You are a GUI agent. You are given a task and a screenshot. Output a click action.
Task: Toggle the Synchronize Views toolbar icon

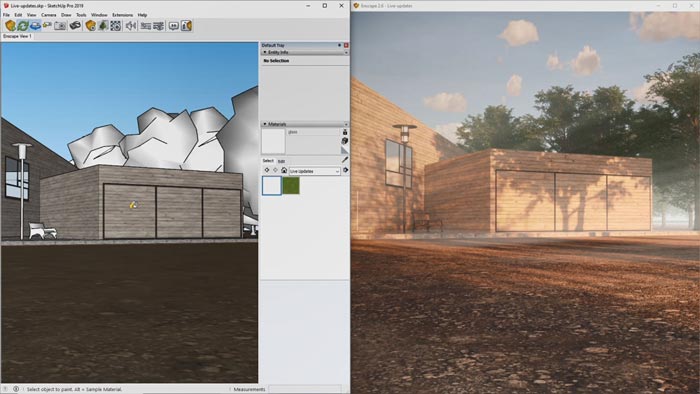click(x=35, y=26)
